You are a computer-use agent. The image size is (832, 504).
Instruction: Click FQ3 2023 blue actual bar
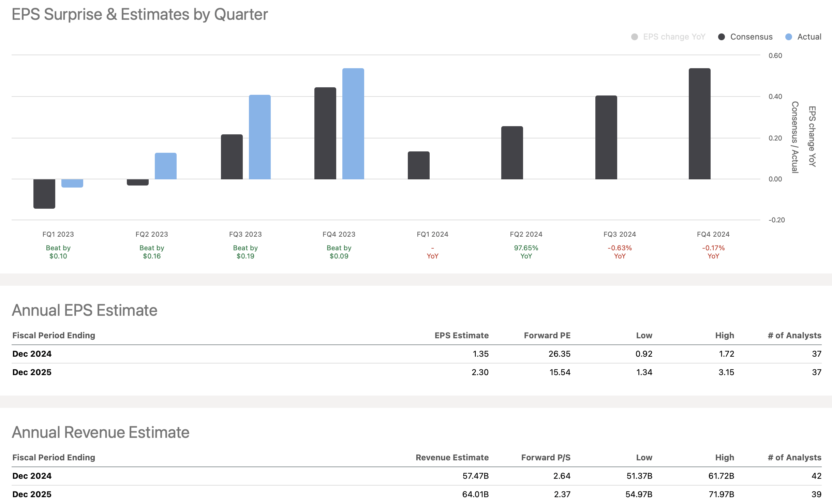[x=260, y=137]
